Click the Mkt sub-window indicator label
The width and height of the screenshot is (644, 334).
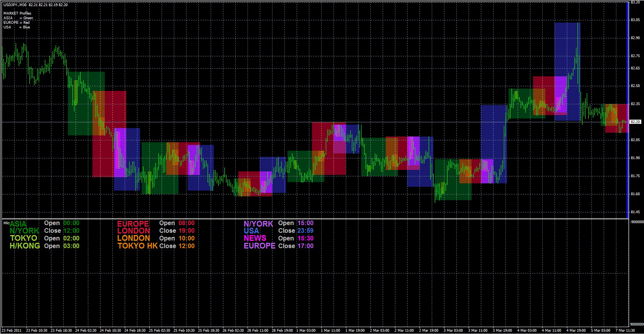[x=6, y=223]
